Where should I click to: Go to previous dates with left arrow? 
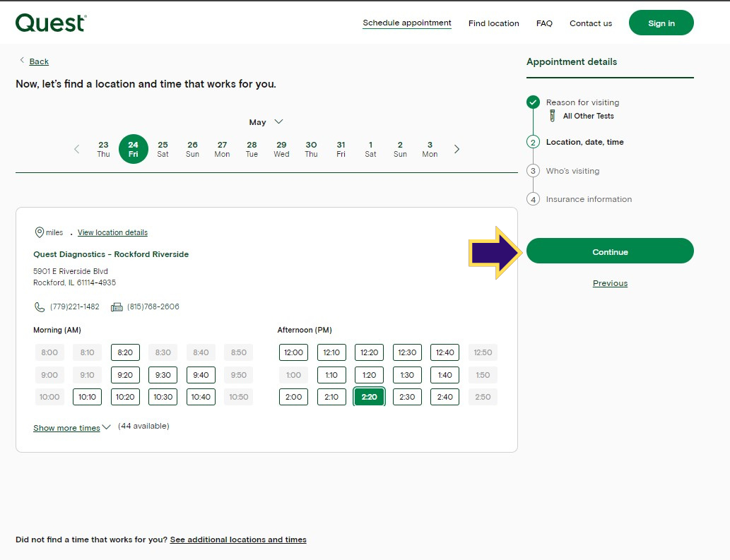click(x=77, y=149)
